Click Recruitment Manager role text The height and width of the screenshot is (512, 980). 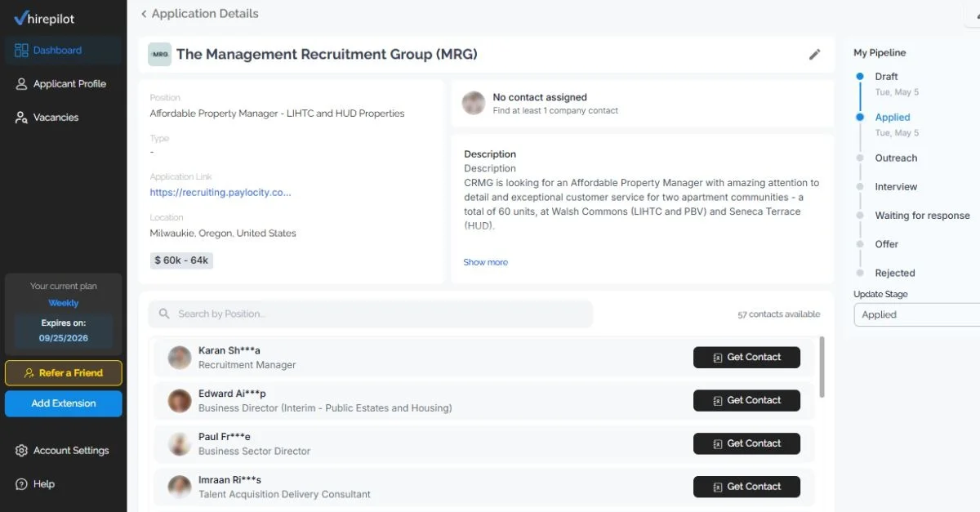click(x=247, y=365)
